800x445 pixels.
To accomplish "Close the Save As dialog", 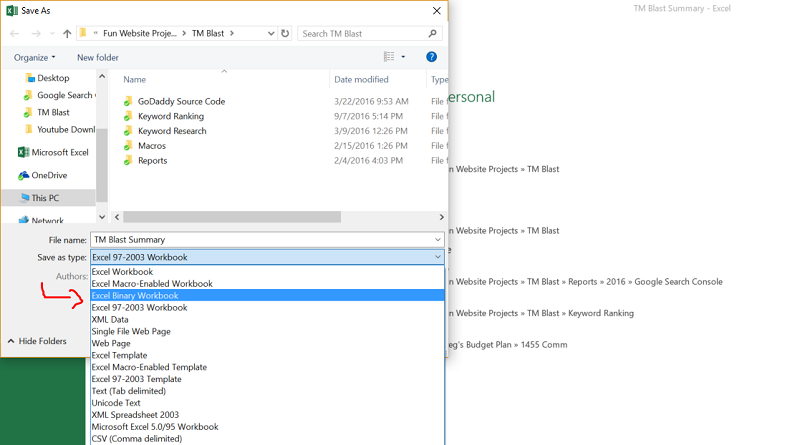I will point(437,11).
